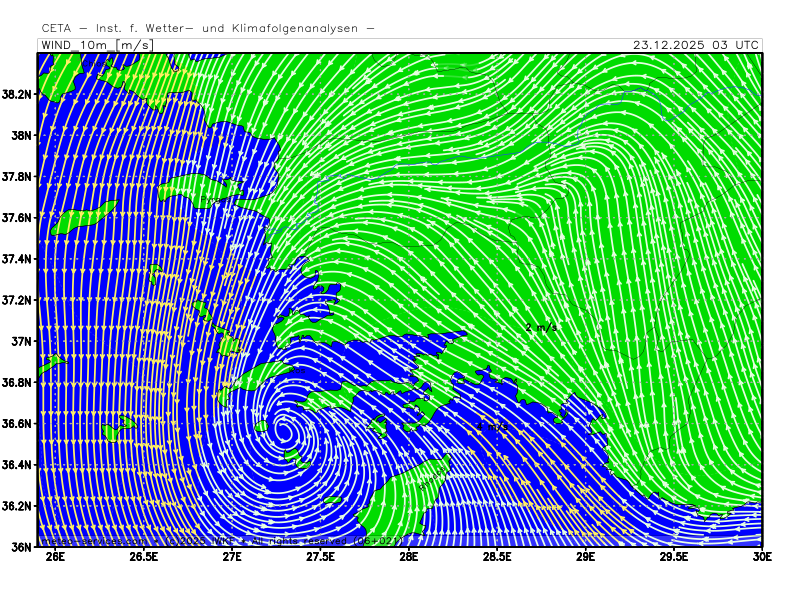Click the copyright watermark at map bottom
This screenshot has height=600, width=800.
click(x=222, y=541)
